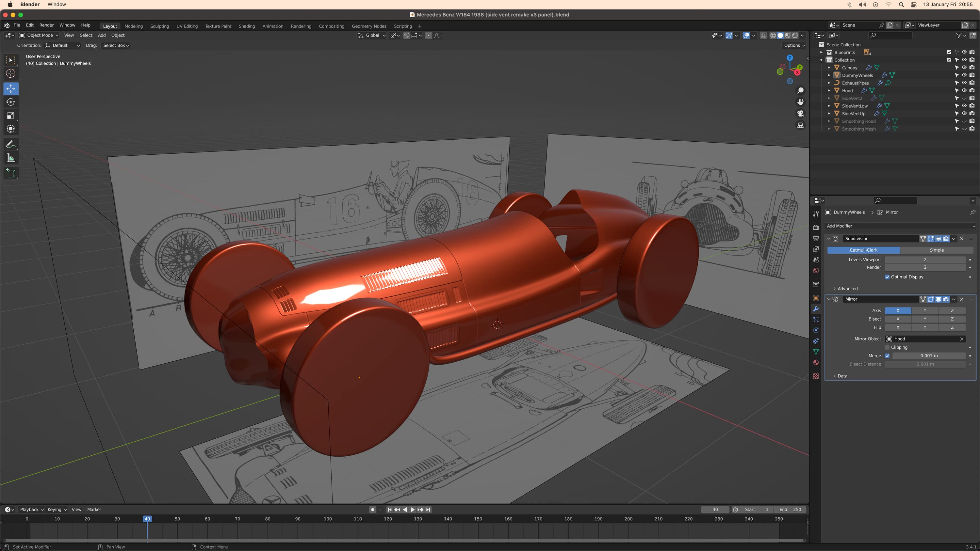Viewport: 980px width, 551px height.
Task: Open the Global orientation dropdown
Action: point(372,35)
